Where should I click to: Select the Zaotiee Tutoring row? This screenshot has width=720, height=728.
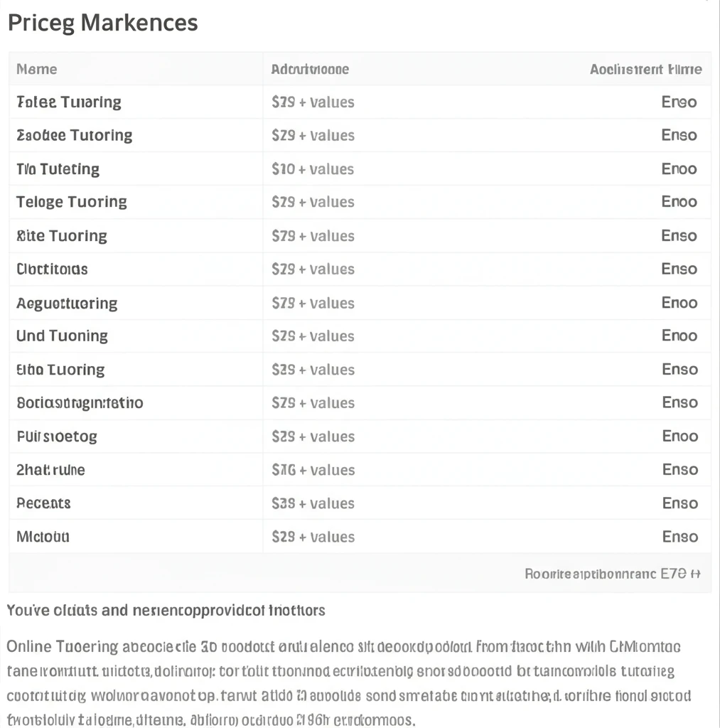pyautogui.click(x=360, y=135)
